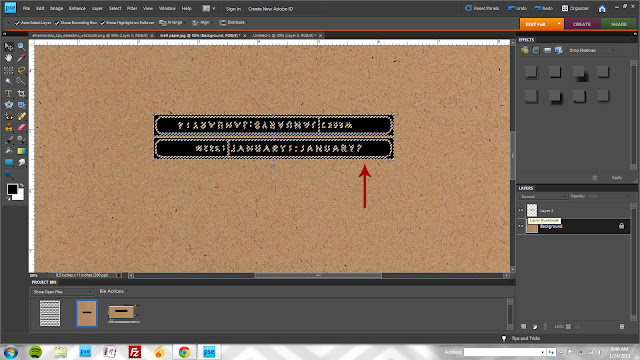Screen dimensions: 640x360
Task: Select the Horizontal Type tool
Action: point(9,93)
